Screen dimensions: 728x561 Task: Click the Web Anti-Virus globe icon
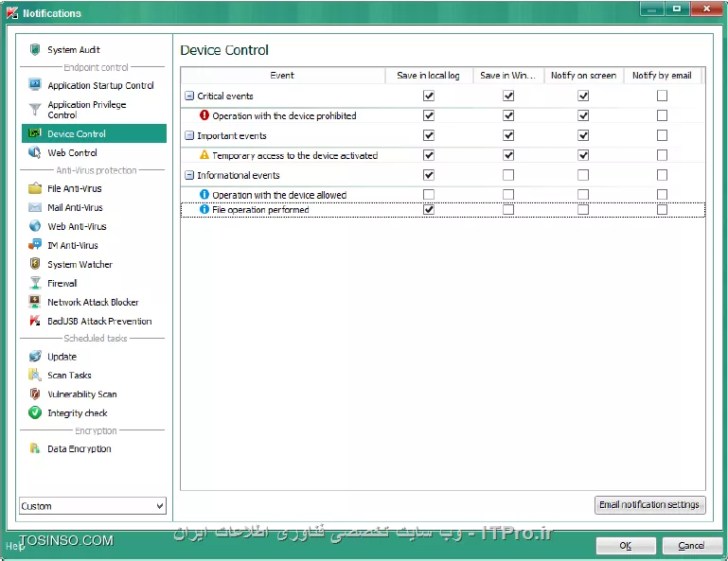coord(35,226)
